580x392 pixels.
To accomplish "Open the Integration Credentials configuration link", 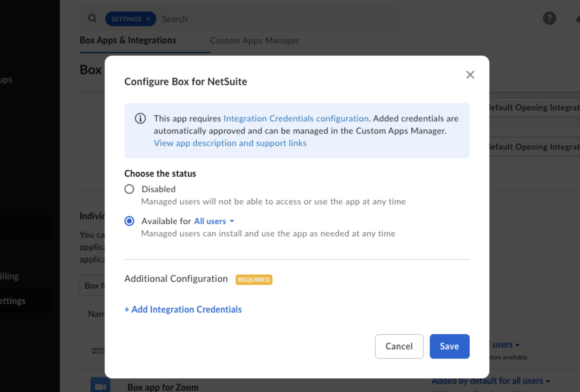I will tap(296, 118).
